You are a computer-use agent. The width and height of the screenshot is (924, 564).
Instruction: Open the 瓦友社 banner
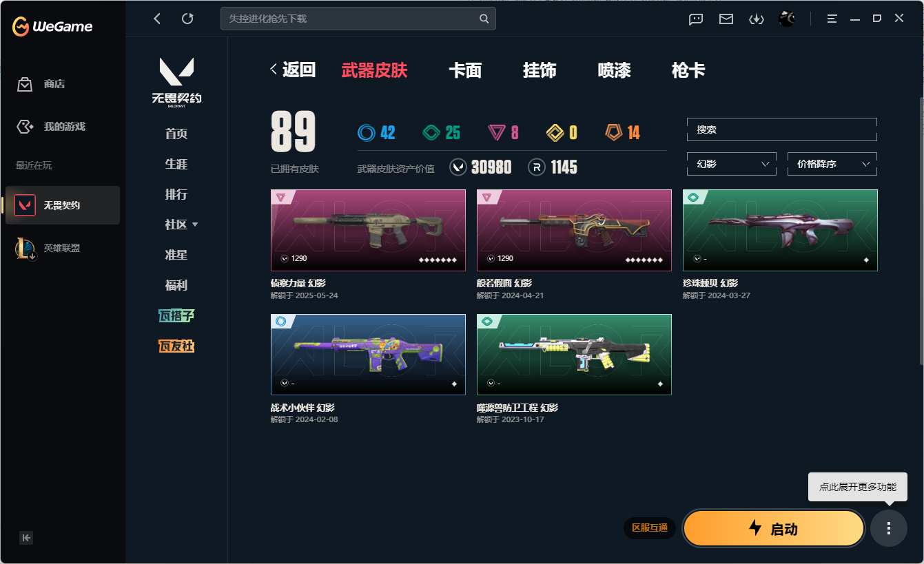176,346
